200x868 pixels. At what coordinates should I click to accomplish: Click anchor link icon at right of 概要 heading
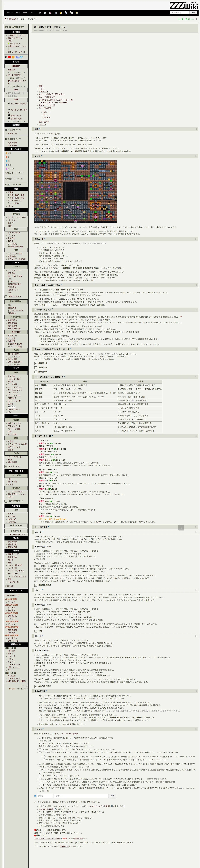196,129
